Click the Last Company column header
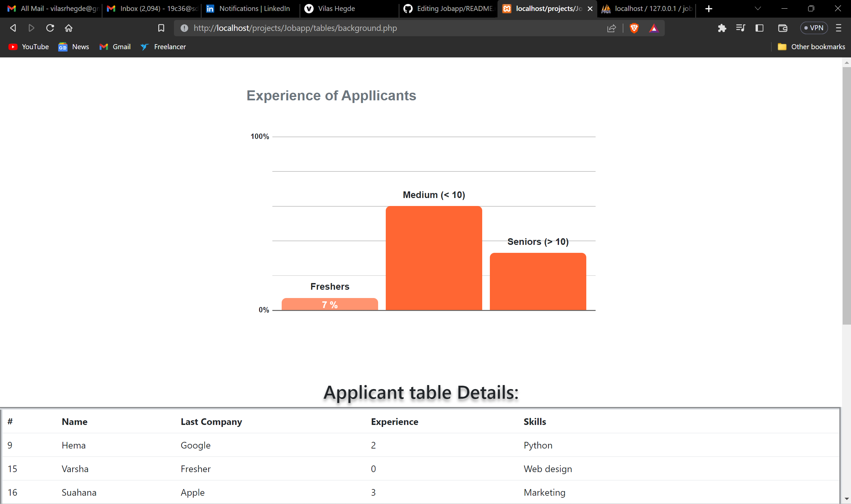 tap(211, 422)
